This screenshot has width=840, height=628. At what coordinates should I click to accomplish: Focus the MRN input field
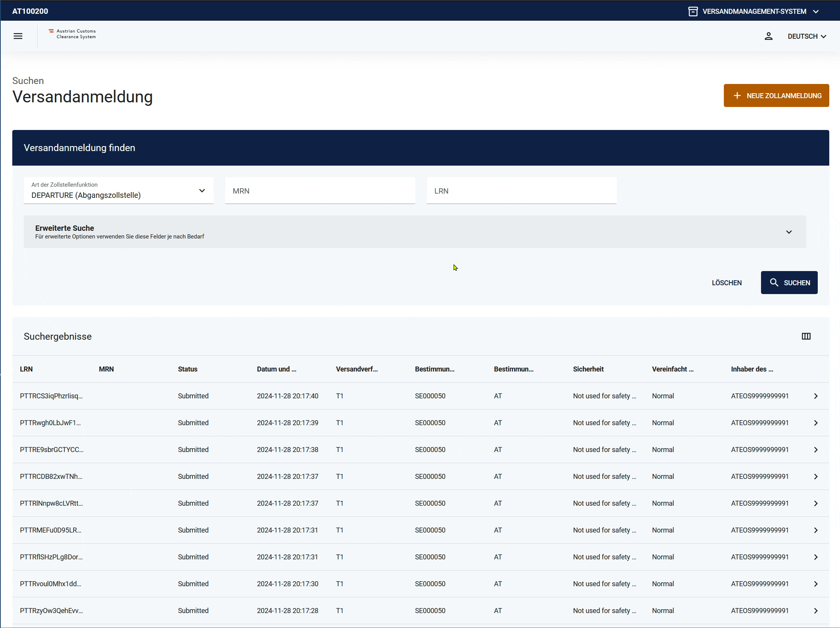[x=320, y=191]
